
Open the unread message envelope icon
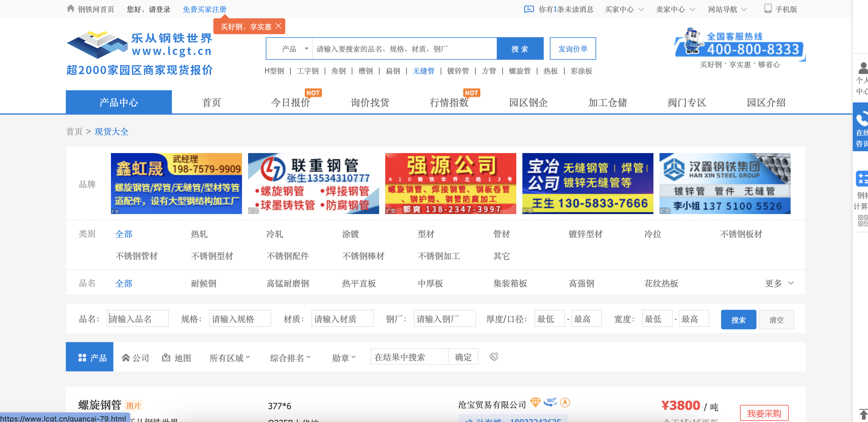point(529,9)
